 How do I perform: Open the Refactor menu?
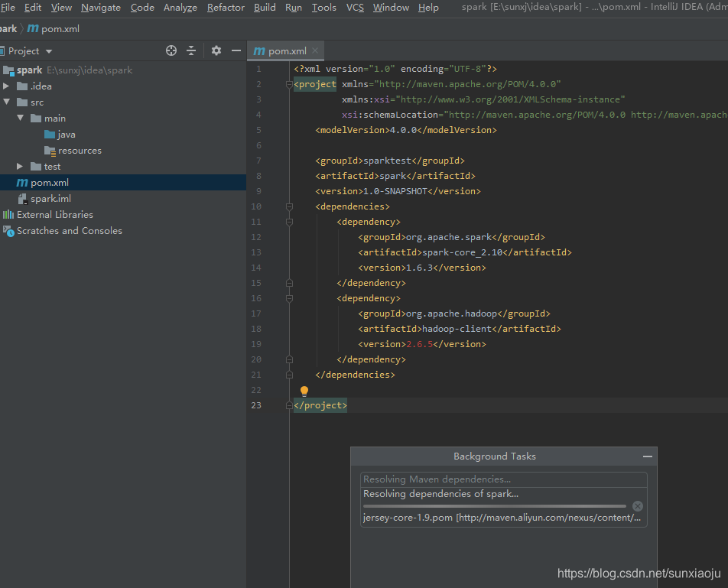[x=226, y=8]
